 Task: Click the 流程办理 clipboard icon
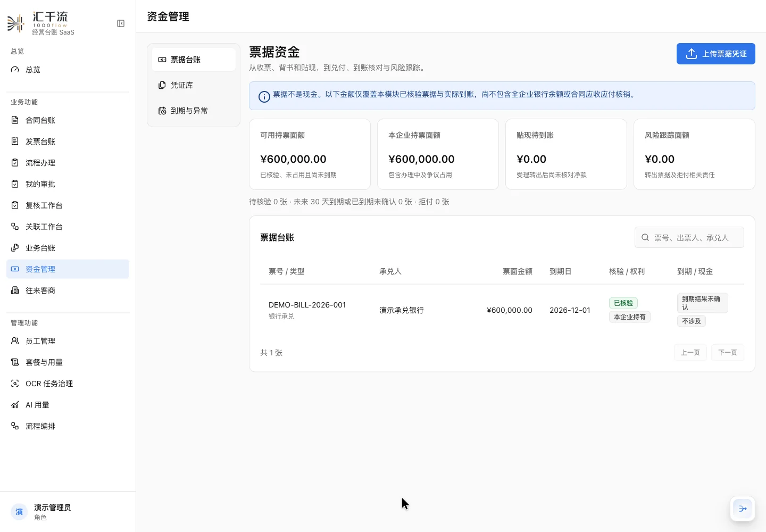[x=15, y=163]
